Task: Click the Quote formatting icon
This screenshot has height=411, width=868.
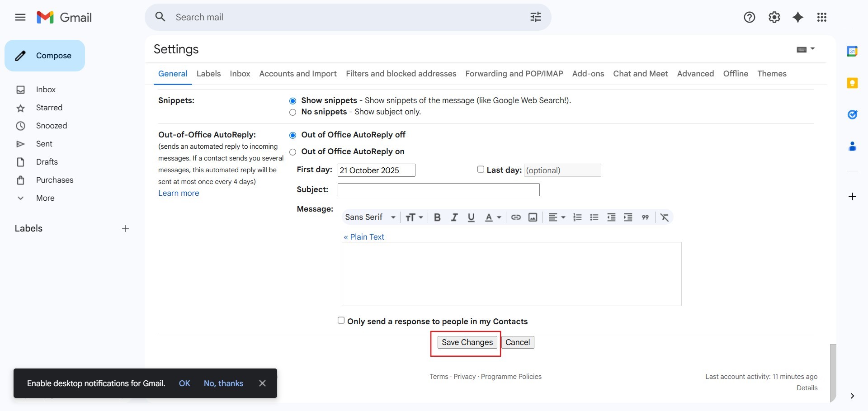Action: pos(645,217)
